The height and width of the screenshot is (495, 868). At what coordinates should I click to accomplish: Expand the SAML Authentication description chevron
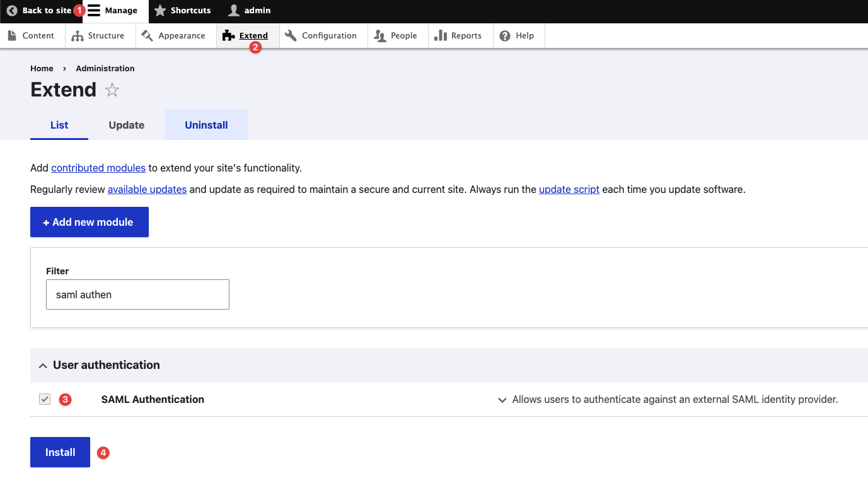click(x=502, y=400)
